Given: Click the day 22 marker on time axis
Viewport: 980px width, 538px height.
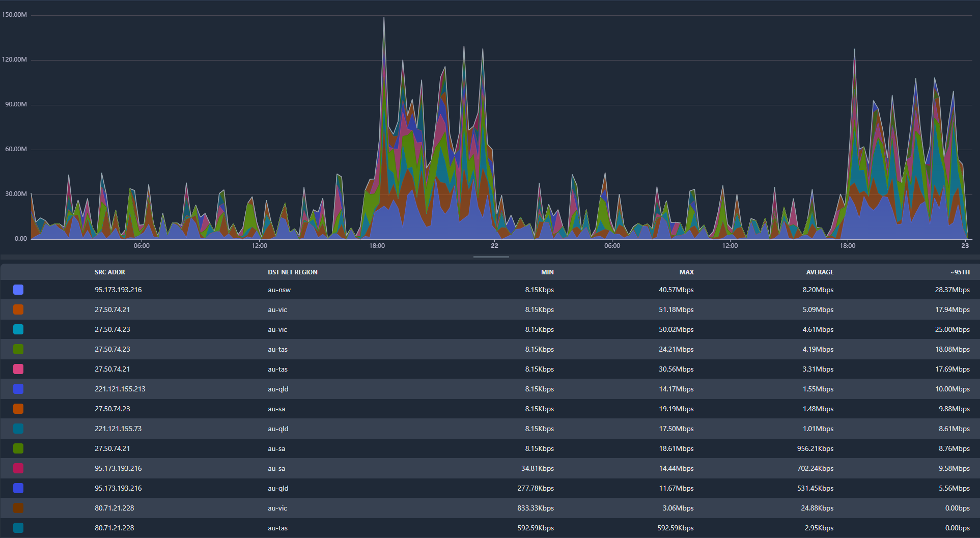Looking at the screenshot, I should 494,246.
